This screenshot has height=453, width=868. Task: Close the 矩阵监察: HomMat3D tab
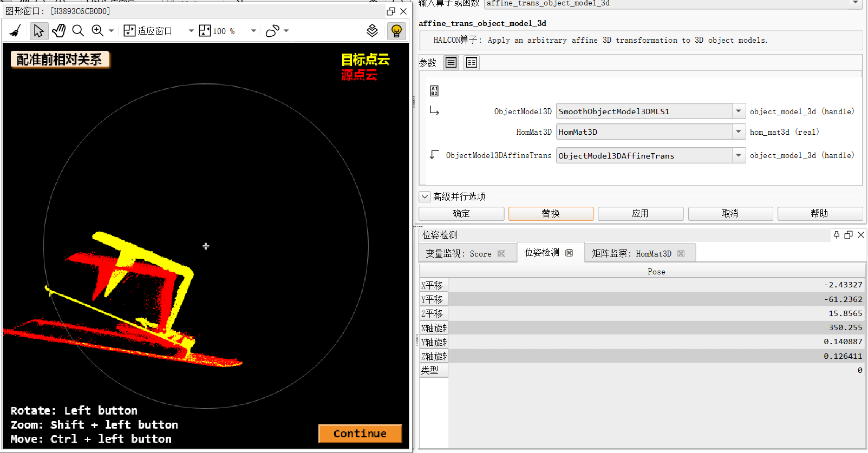point(681,254)
